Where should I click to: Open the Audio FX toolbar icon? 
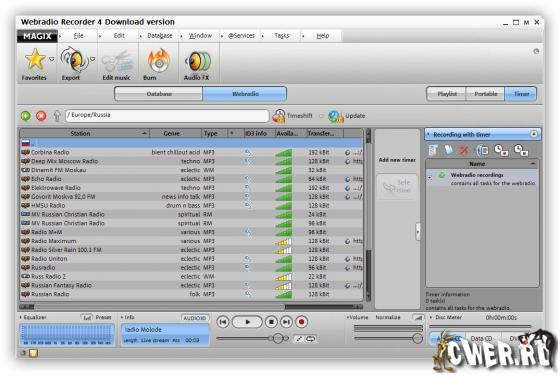click(x=198, y=61)
